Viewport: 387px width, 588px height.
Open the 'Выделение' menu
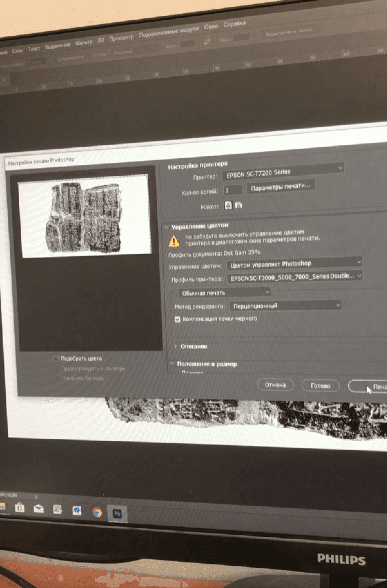pyautogui.click(x=58, y=46)
